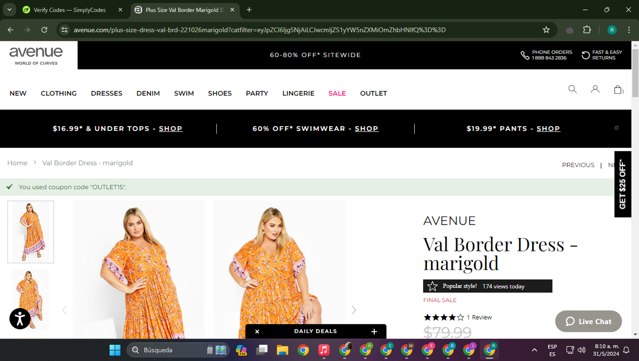The height and width of the screenshot is (361, 639).
Task: Click the Avenue World of Curves logo
Action: click(36, 55)
